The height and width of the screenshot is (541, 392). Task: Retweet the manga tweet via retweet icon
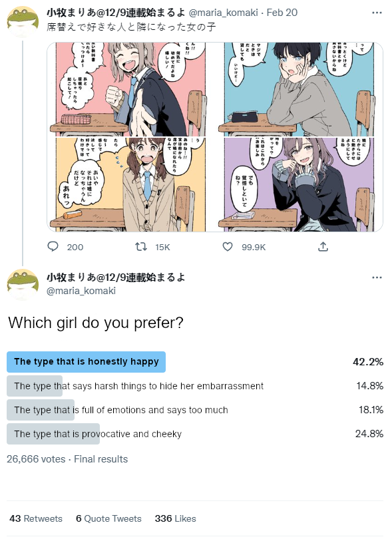pos(141,246)
